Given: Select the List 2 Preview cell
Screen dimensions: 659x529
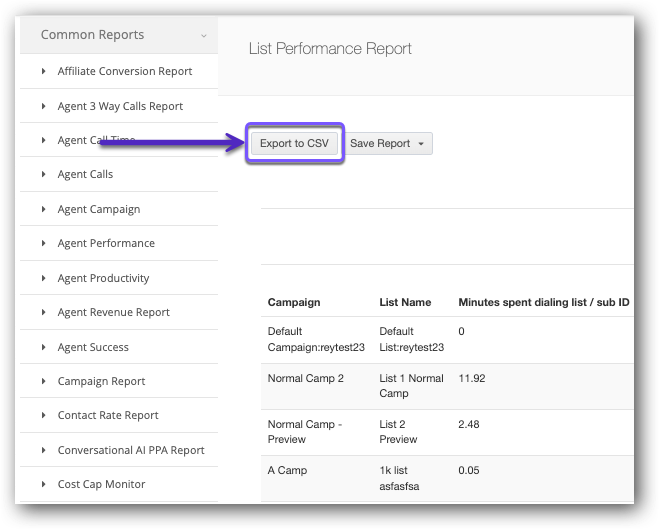Looking at the screenshot, I should click(x=398, y=432).
